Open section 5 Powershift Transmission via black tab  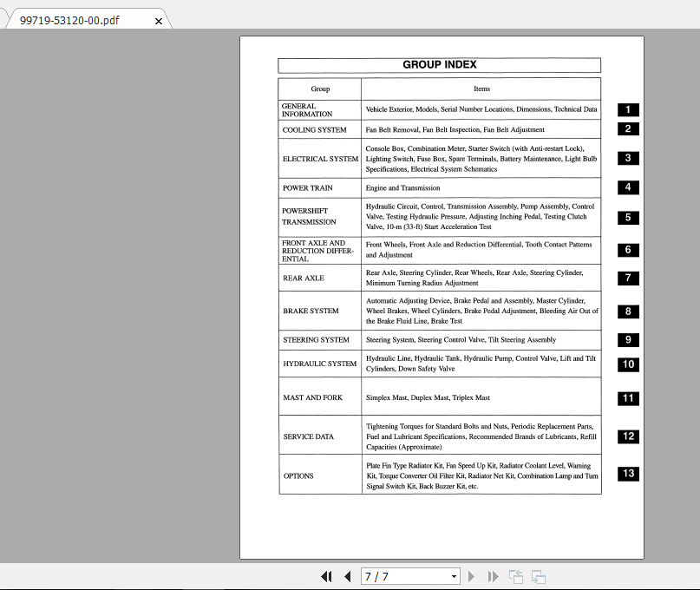tap(627, 218)
